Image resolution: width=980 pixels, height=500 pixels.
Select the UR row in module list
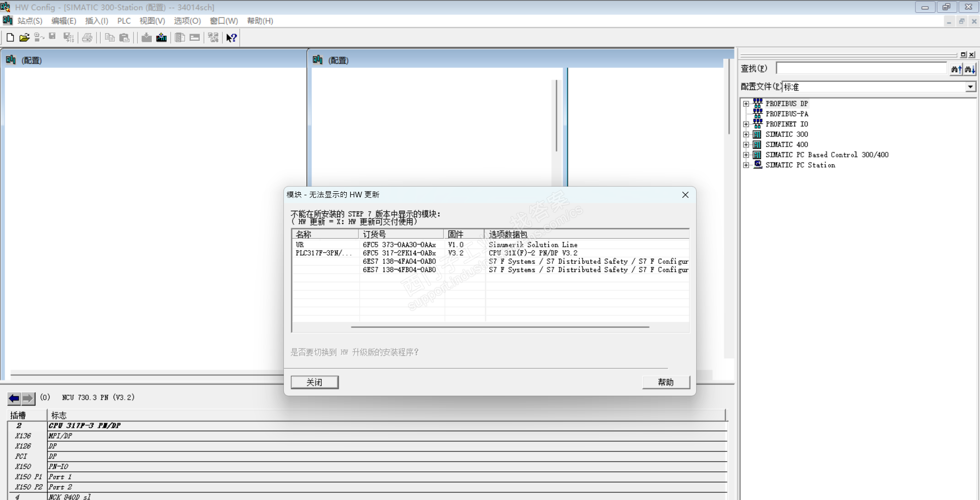(x=491, y=245)
